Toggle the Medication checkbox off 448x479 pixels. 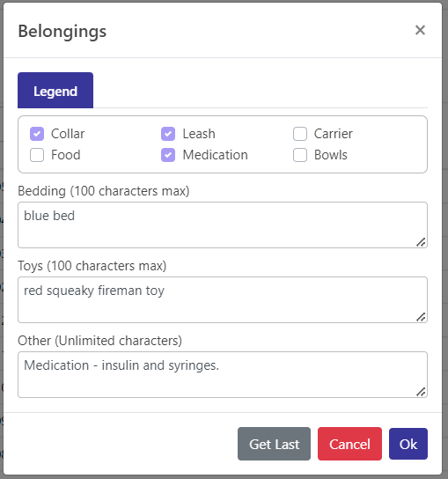[168, 155]
